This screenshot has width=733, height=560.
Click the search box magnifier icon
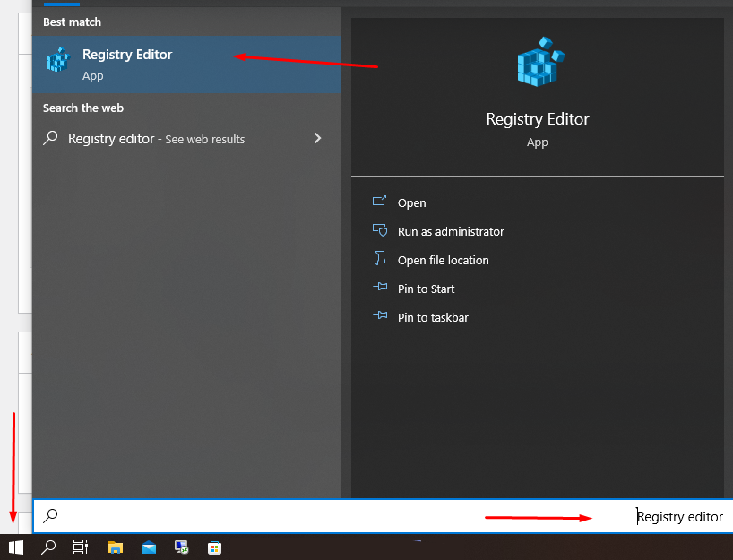pyautogui.click(x=50, y=515)
